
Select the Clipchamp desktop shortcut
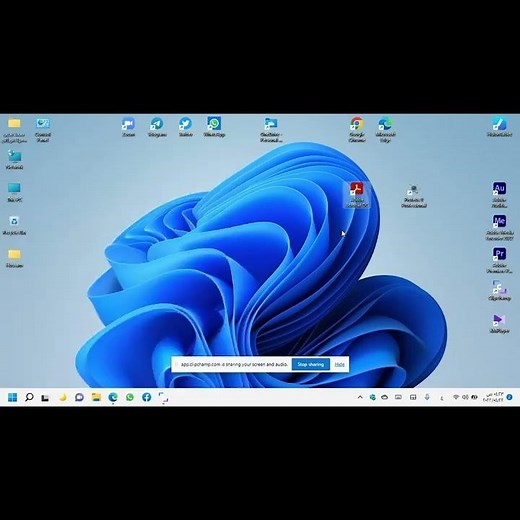click(499, 290)
